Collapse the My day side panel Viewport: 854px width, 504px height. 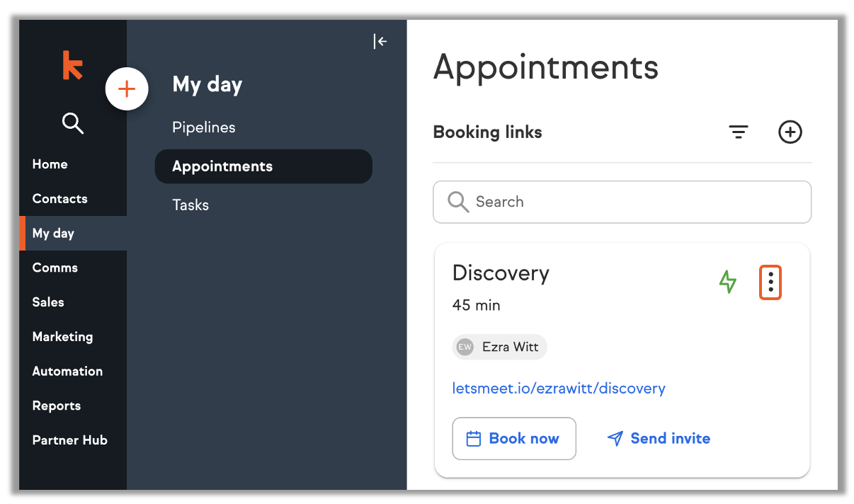tap(380, 42)
